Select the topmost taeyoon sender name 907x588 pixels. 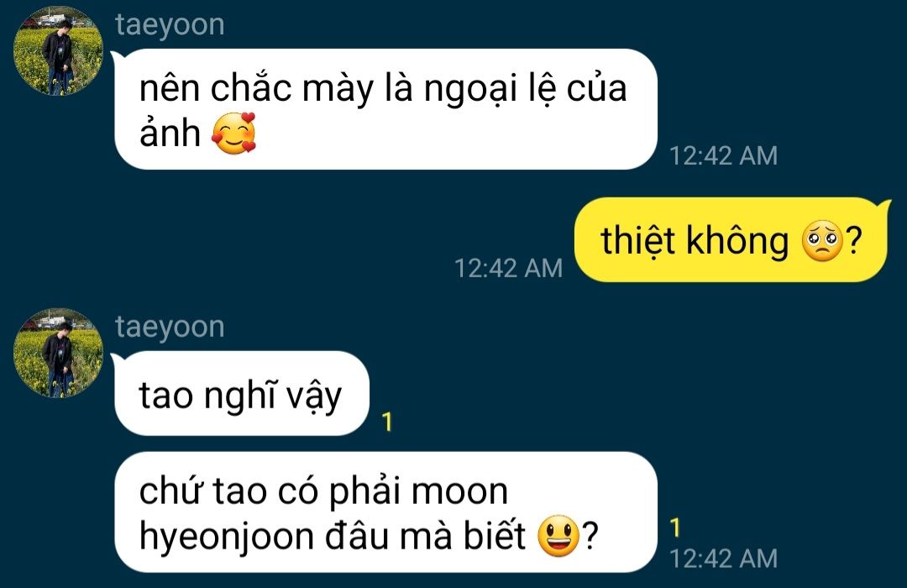coord(170,25)
